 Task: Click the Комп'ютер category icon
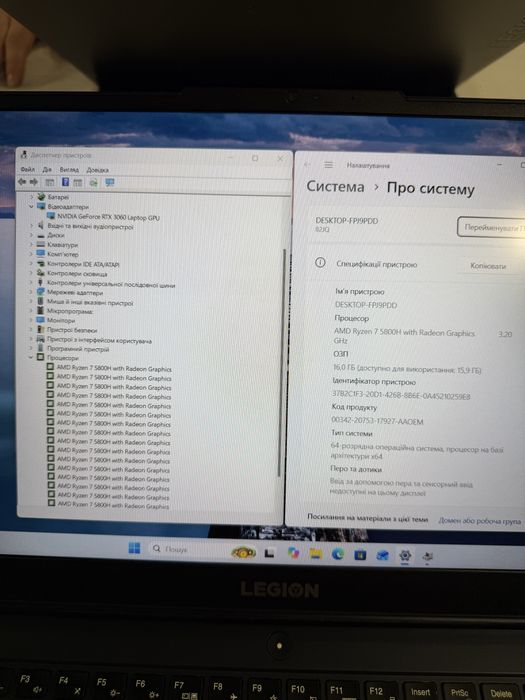click(x=41, y=254)
